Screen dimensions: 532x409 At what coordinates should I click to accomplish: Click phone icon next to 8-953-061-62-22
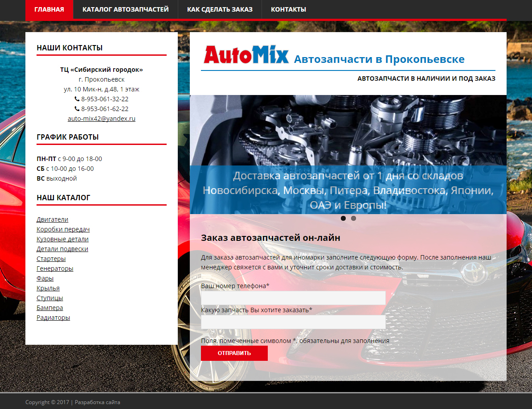(77, 109)
